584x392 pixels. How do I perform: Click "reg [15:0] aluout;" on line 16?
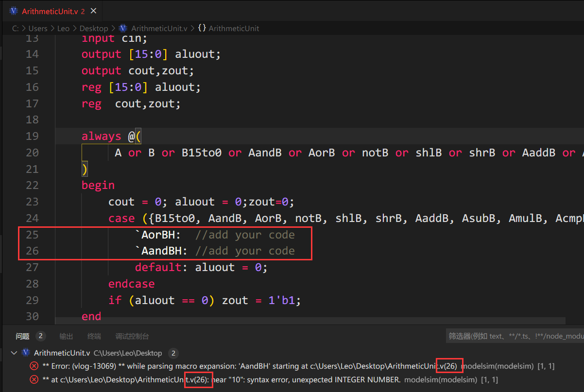(x=141, y=87)
